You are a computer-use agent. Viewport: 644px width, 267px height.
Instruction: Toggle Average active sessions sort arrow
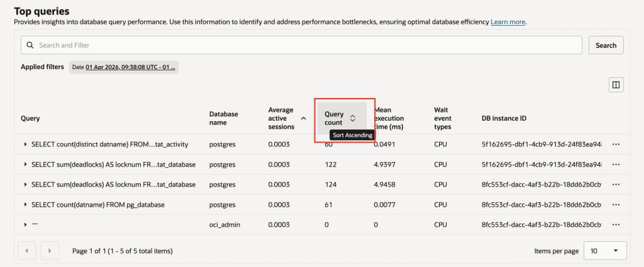(304, 118)
